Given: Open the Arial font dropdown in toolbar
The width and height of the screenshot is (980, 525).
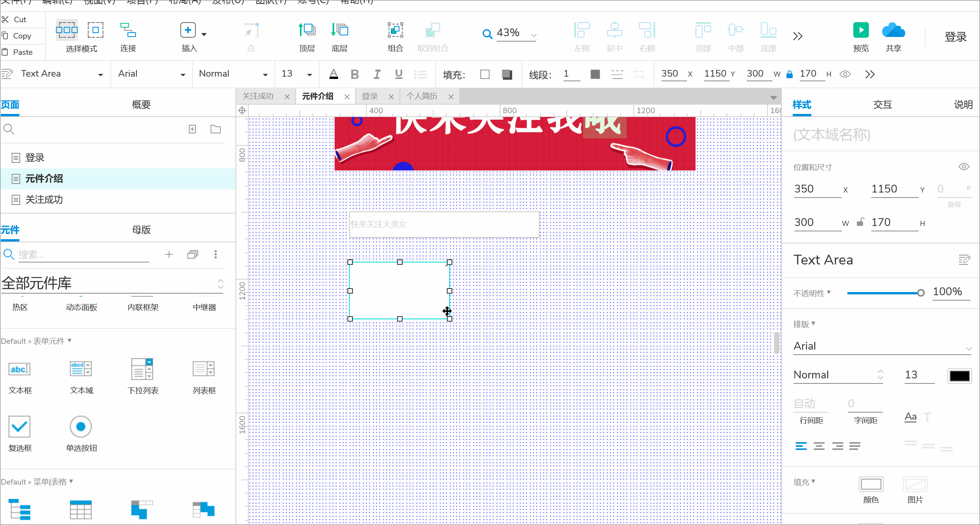Looking at the screenshot, I should (183, 74).
